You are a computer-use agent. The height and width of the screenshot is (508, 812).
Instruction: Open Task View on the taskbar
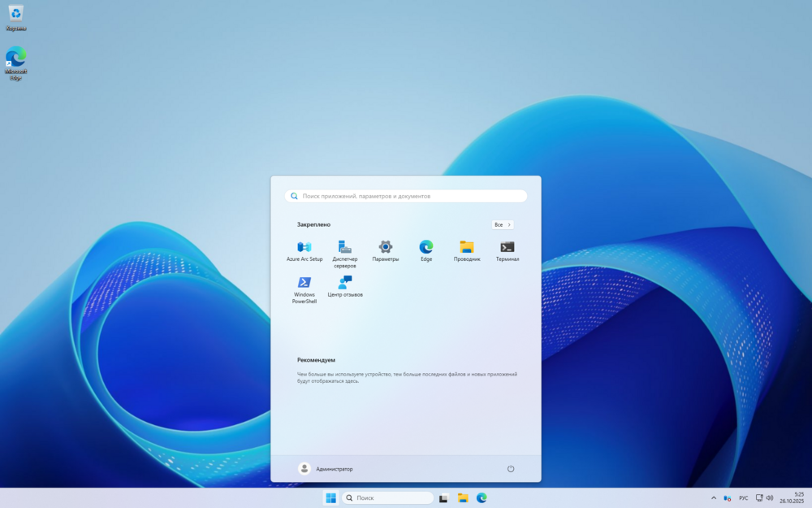coord(444,498)
